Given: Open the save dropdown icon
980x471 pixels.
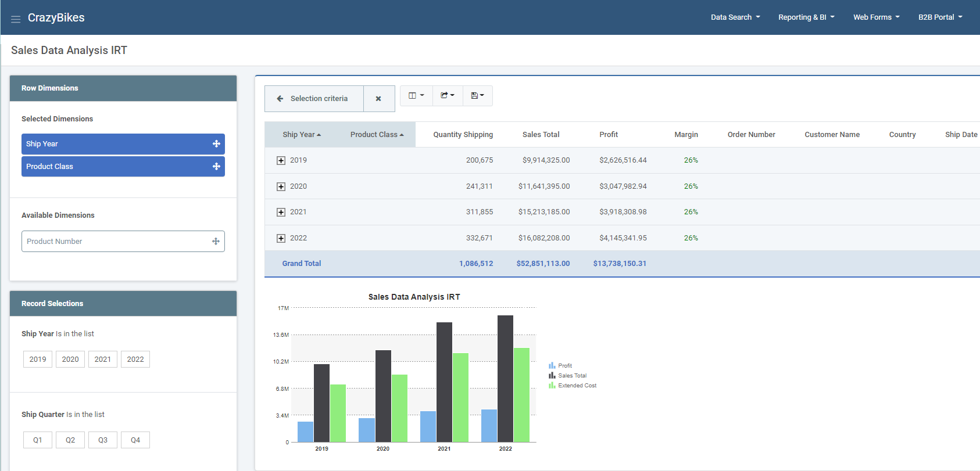Looking at the screenshot, I should click(478, 96).
